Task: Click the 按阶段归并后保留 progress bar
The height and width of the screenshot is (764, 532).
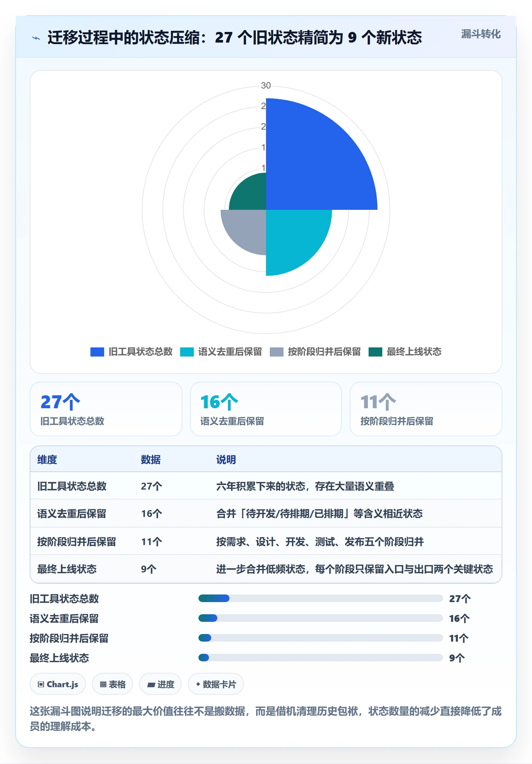Action: point(320,638)
